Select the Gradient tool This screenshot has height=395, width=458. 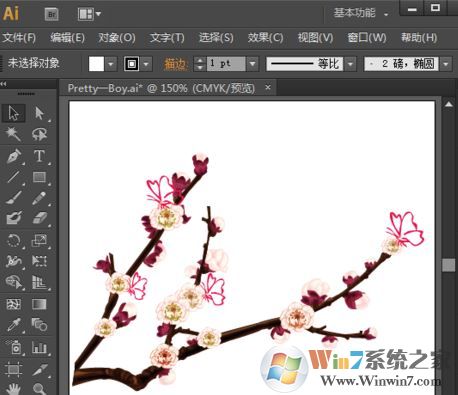tap(39, 304)
